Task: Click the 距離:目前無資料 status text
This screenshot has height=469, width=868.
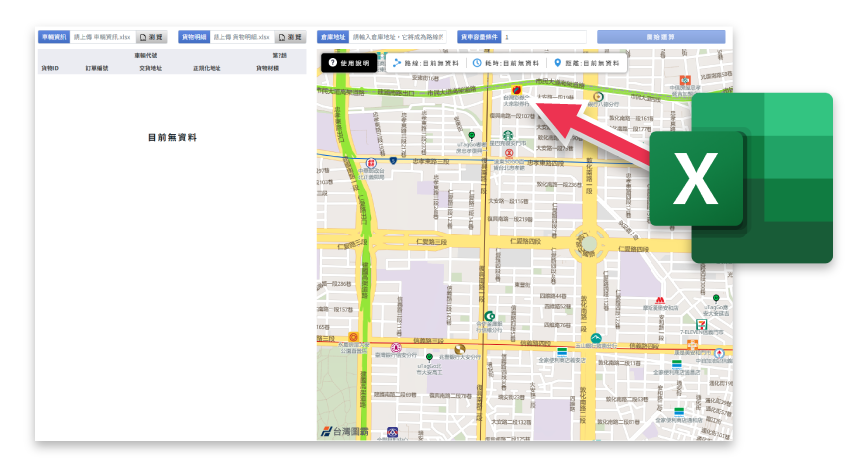Action: pos(592,63)
